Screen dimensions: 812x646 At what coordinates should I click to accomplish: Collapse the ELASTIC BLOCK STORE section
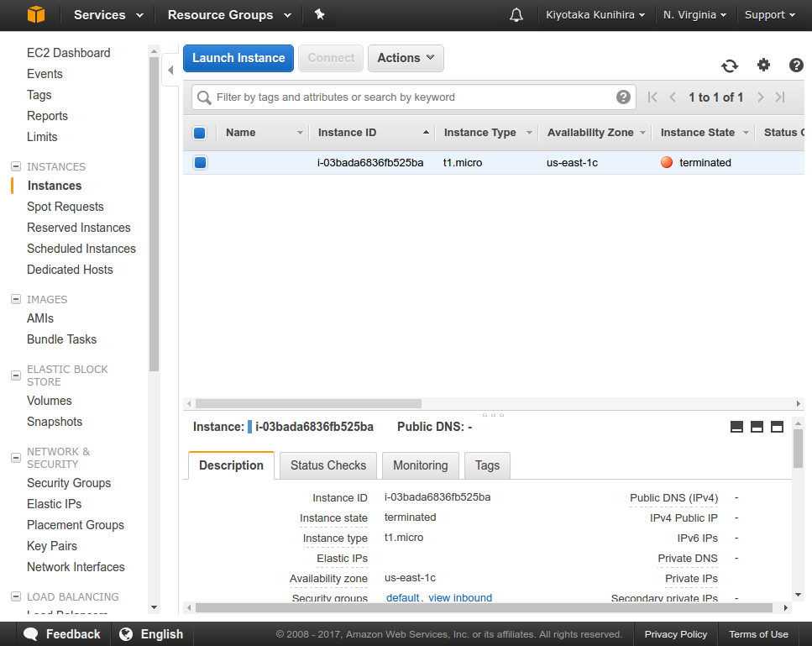coord(16,375)
